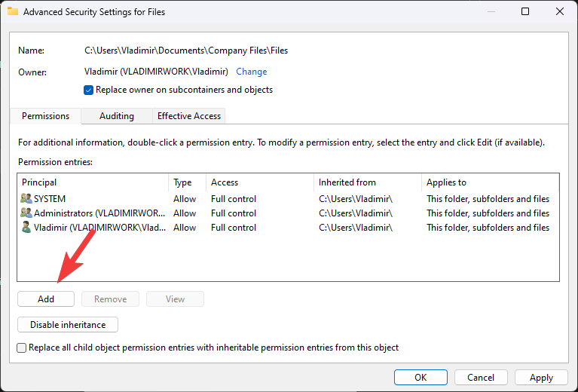Uncheck Replace owner on subcontainers and objects
The image size is (578, 392).
click(89, 90)
